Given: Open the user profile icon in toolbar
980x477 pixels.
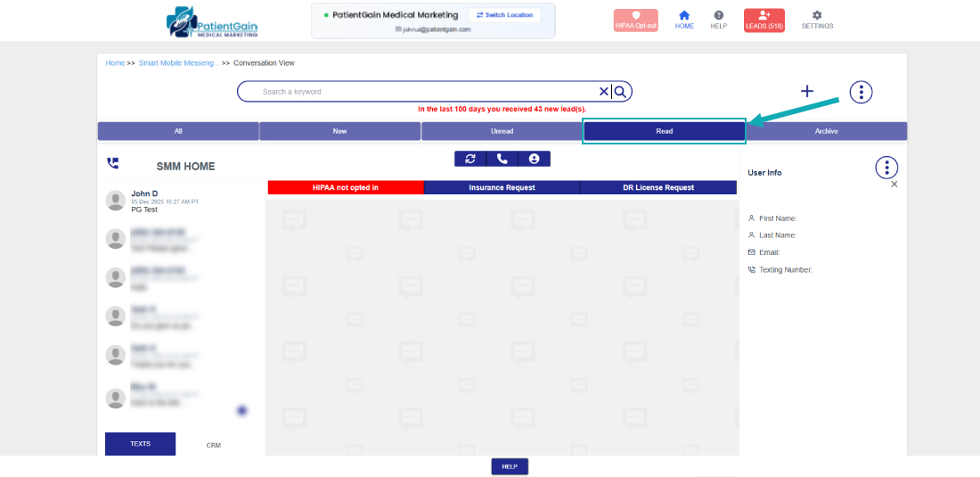Looking at the screenshot, I should coord(535,159).
